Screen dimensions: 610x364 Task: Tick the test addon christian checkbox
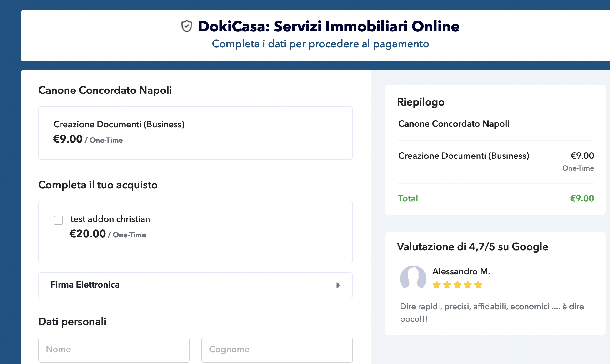[x=58, y=220]
